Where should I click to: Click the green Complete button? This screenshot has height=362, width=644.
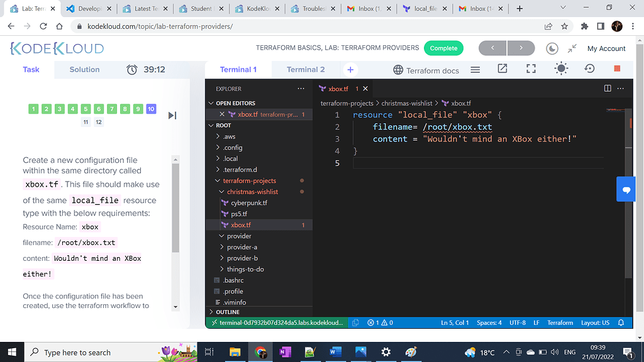pyautogui.click(x=443, y=48)
